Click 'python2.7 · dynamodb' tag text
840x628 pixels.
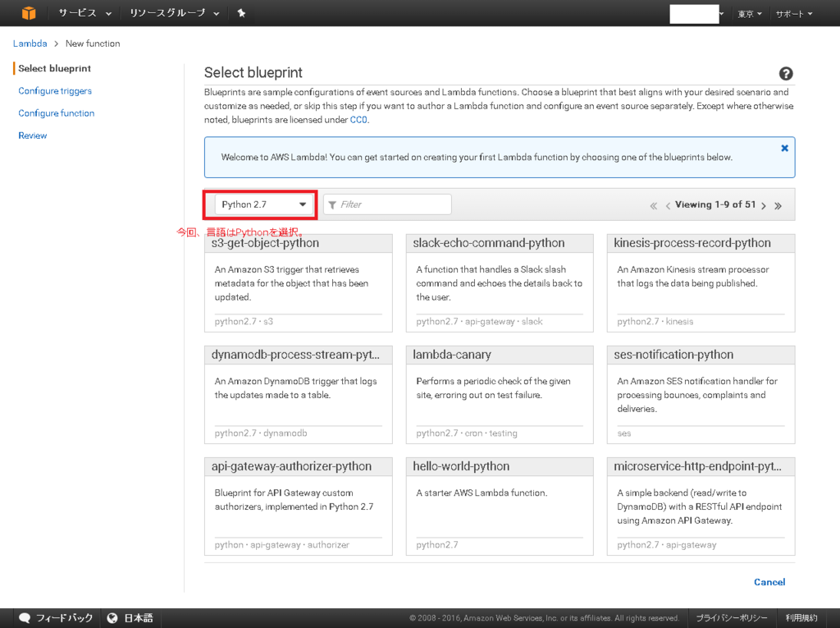click(261, 433)
